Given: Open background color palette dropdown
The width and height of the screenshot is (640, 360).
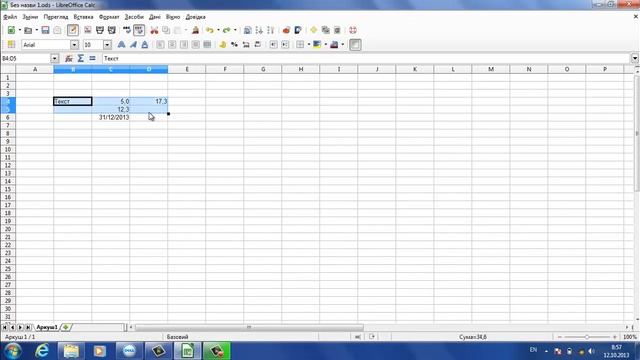Looking at the screenshot, I should pyautogui.click(x=326, y=44).
